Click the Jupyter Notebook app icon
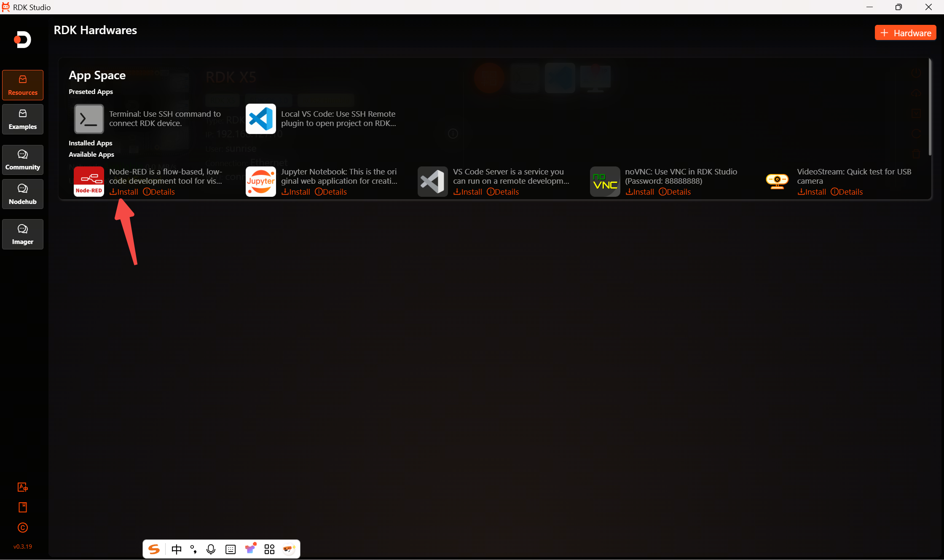This screenshot has width=944, height=560. (x=260, y=182)
